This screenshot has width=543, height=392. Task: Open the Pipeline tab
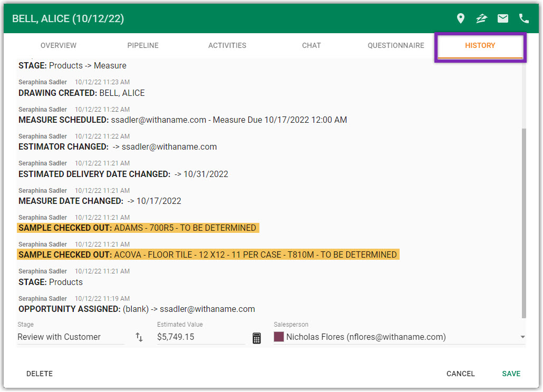(143, 46)
